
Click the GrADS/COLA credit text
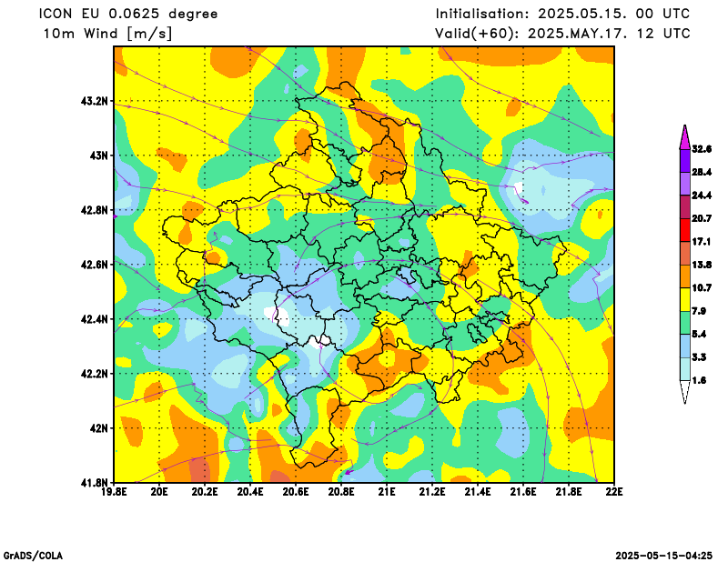(x=33, y=556)
